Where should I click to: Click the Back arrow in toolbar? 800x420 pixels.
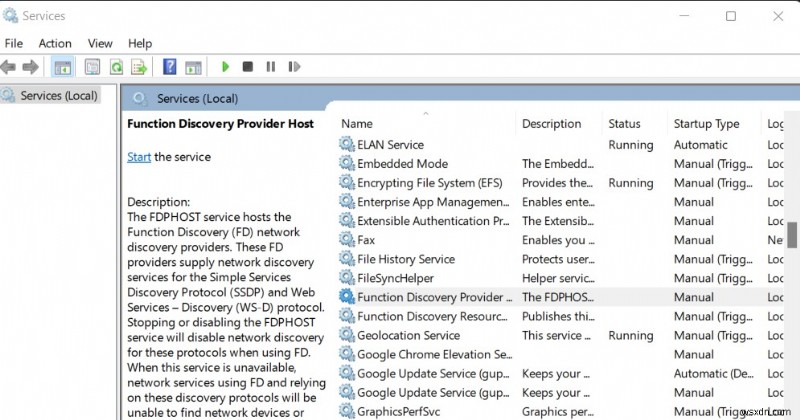9,67
